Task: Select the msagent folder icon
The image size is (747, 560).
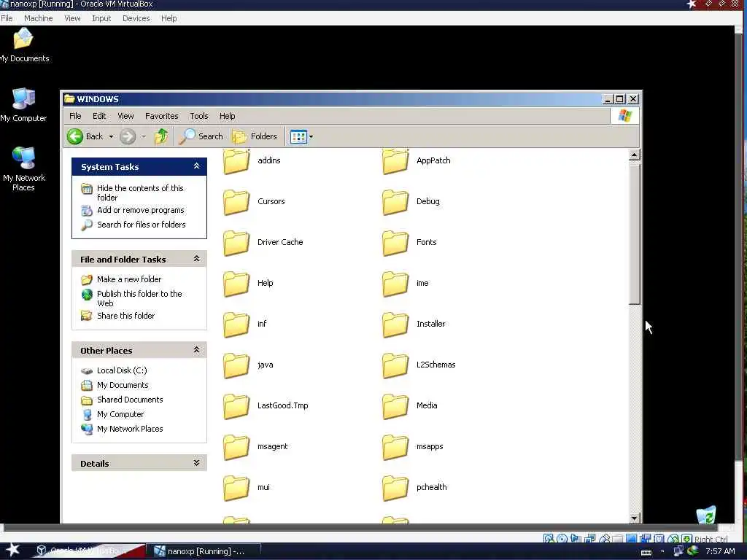Action: click(236, 447)
